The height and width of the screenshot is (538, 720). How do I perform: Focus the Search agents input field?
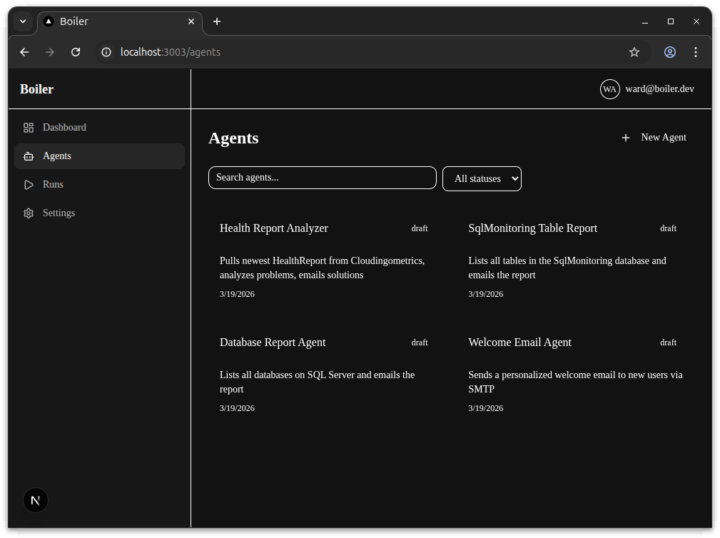tap(322, 178)
